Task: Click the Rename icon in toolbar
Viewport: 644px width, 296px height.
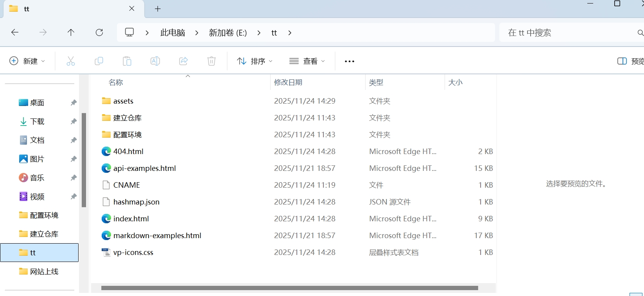Action: 155,61
